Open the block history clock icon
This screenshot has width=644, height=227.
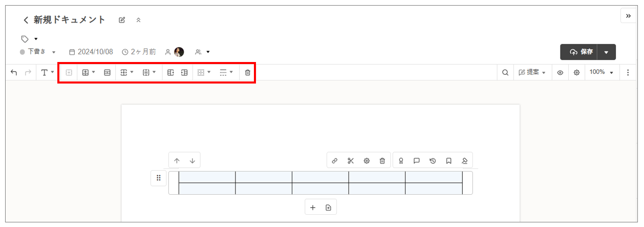tap(433, 160)
